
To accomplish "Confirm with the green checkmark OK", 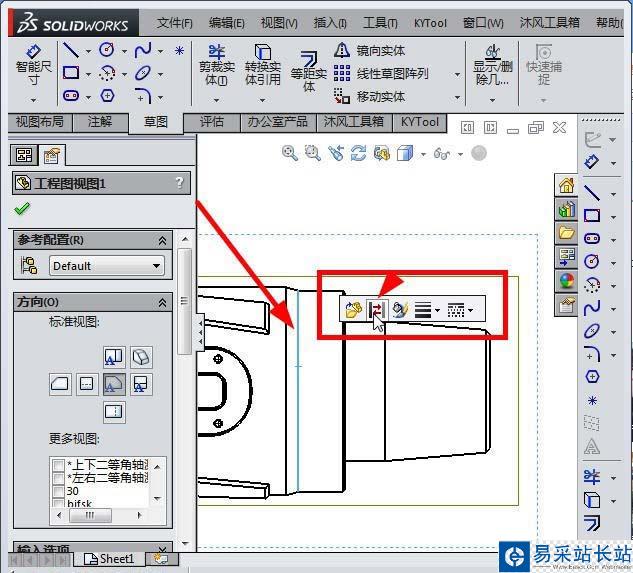I will (x=22, y=209).
